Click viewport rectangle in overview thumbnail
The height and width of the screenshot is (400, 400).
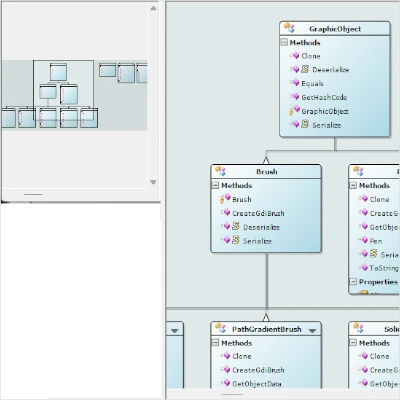63,90
